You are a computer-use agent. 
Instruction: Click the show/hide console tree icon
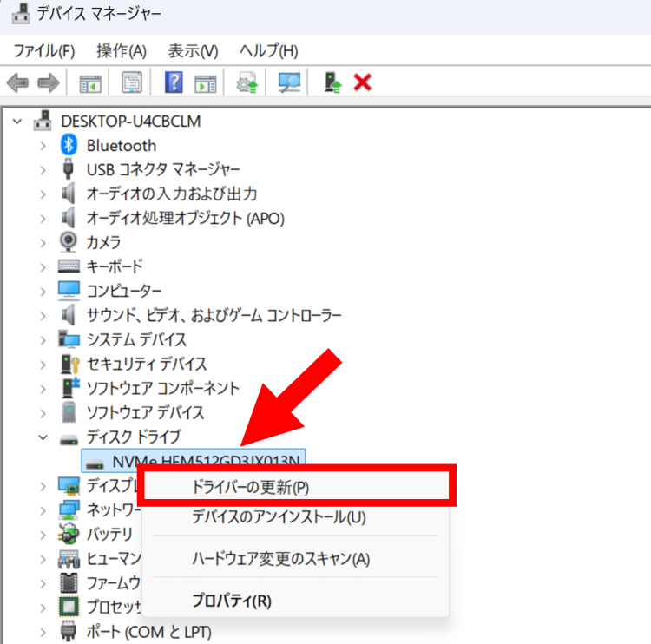(x=89, y=83)
